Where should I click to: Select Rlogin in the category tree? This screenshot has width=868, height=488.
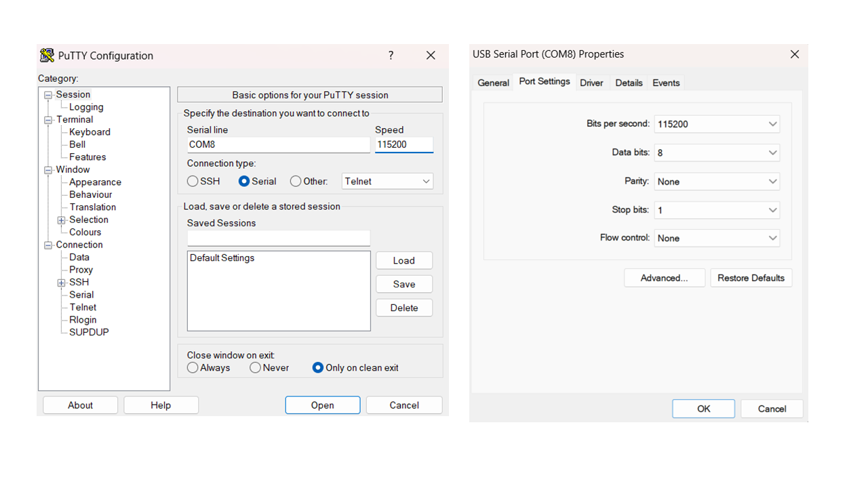[83, 320]
